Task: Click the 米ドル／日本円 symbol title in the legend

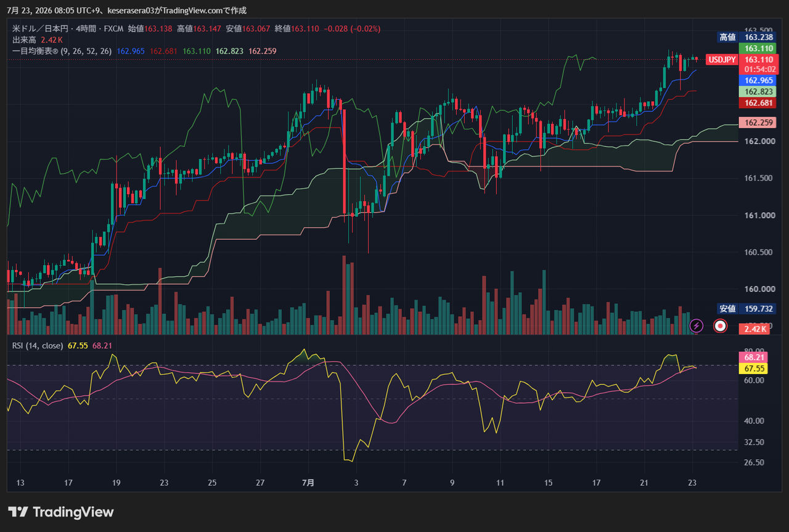Action: pos(40,28)
